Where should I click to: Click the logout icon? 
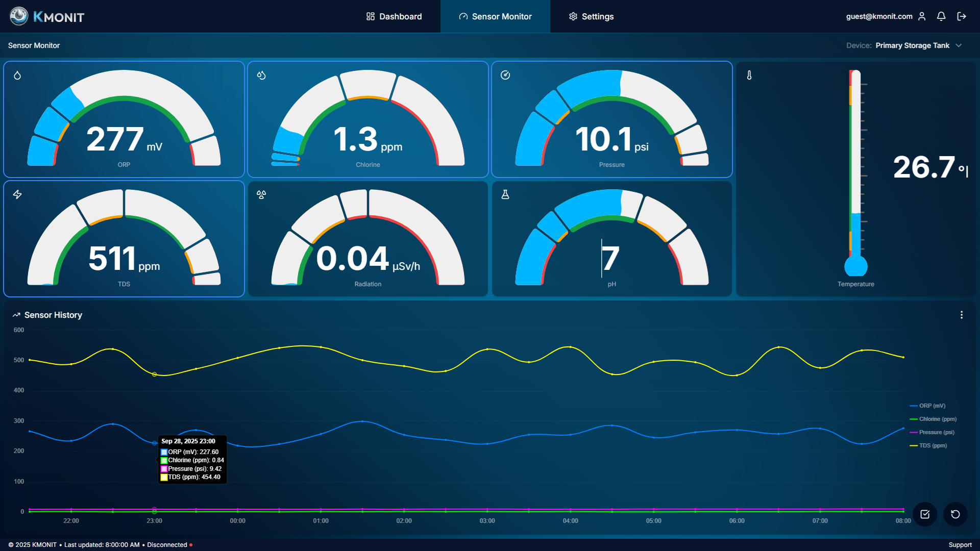pos(962,16)
